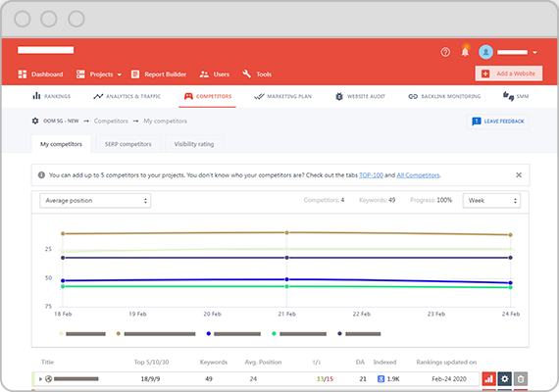
Task: Toggle the blue legend series
Action: click(233, 333)
